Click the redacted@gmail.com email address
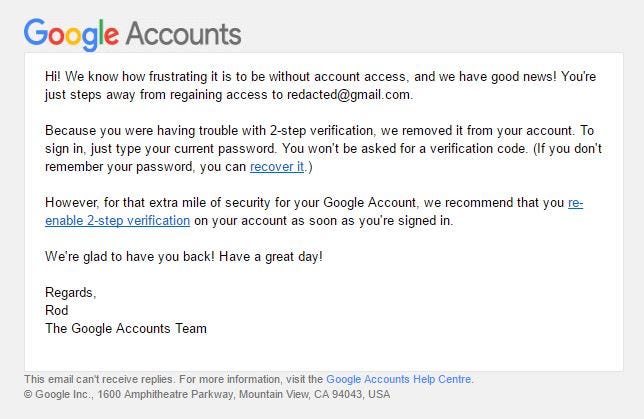 pyautogui.click(x=348, y=94)
